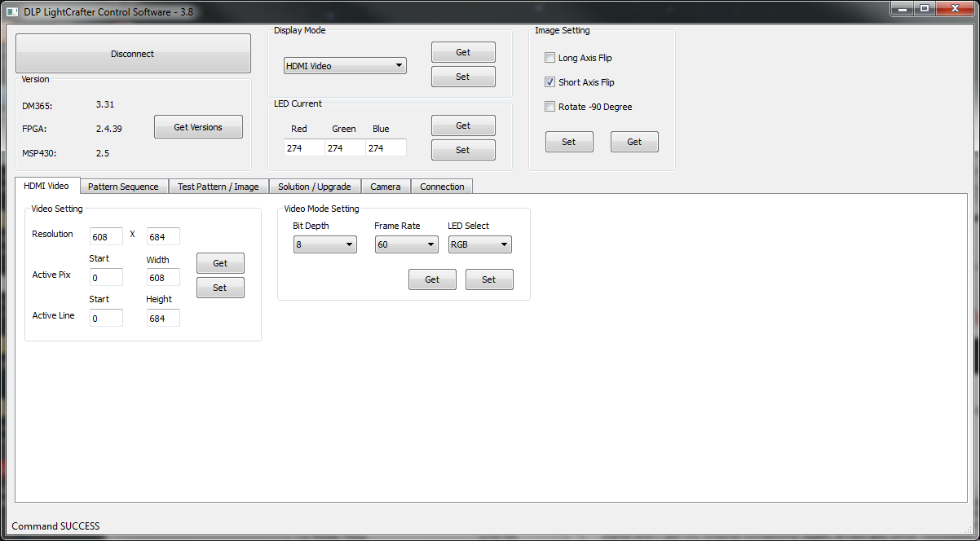Image resolution: width=980 pixels, height=541 pixels.
Task: Click Get Versions button
Action: coord(198,127)
